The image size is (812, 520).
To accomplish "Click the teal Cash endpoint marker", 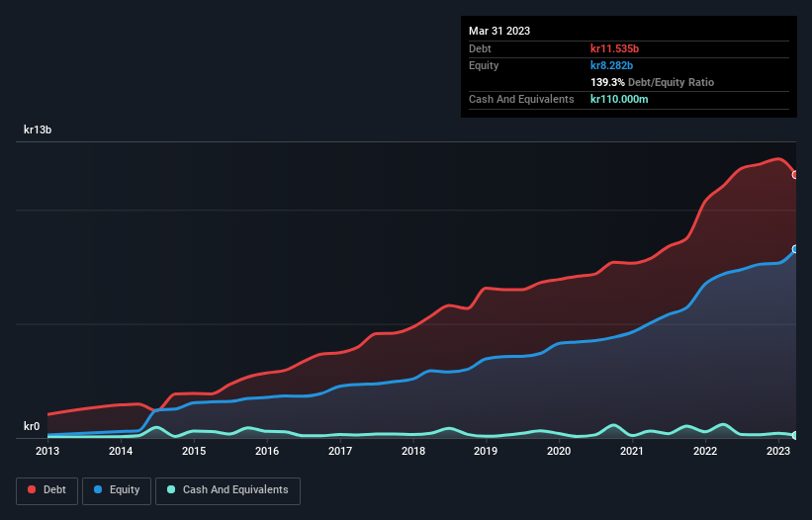I will pos(795,436).
